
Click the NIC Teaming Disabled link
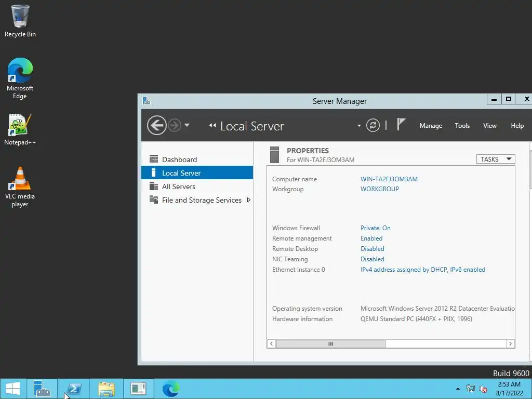tap(372, 259)
